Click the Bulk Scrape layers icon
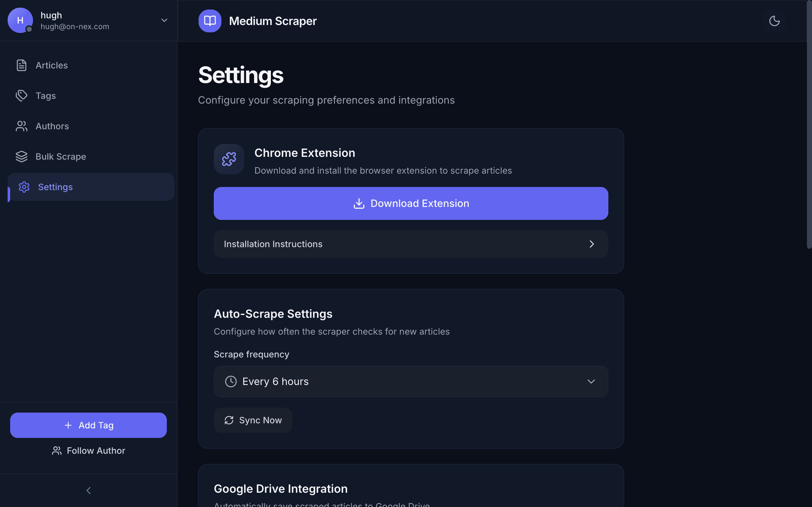Screen dimensions: 812x507 [22, 157]
